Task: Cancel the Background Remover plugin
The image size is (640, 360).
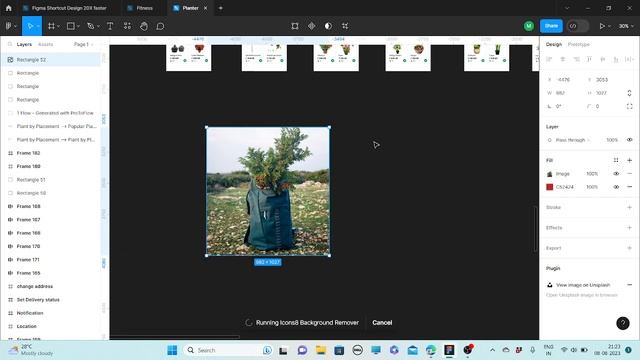Action: [382, 322]
